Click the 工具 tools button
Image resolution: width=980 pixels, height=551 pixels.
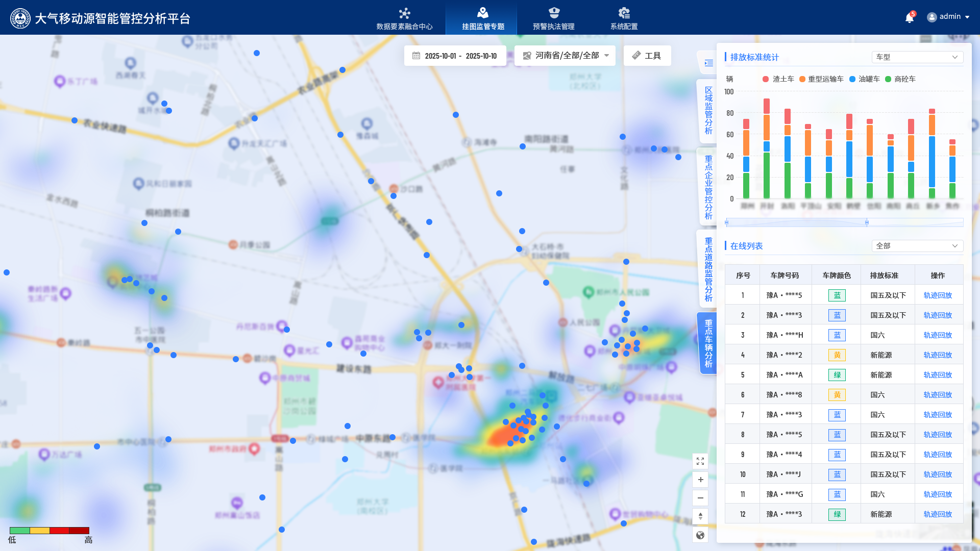(647, 56)
